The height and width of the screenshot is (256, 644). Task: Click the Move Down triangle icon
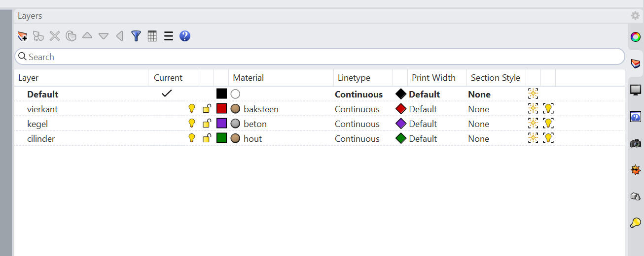pyautogui.click(x=103, y=36)
